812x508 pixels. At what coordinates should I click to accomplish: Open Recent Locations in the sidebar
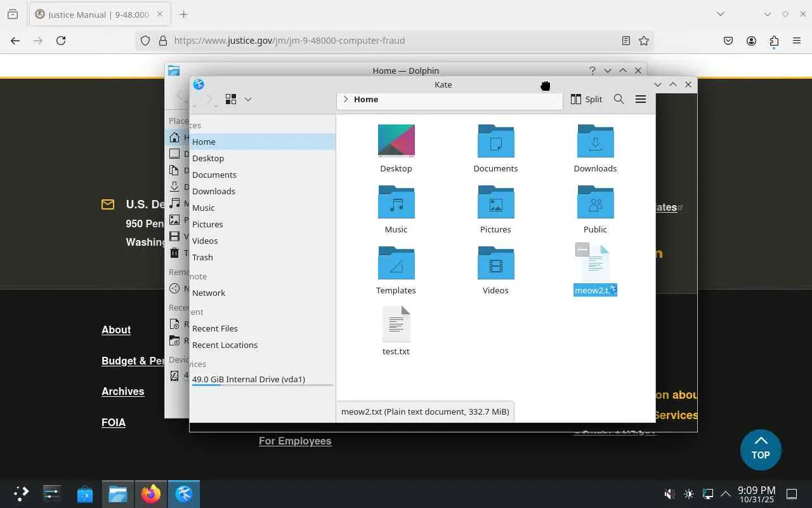[x=263, y=345]
